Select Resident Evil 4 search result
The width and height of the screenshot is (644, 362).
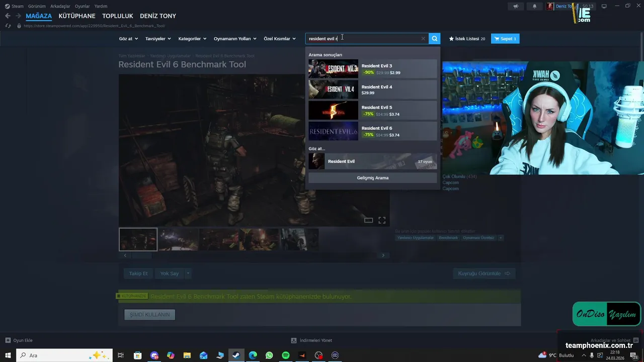(373, 89)
